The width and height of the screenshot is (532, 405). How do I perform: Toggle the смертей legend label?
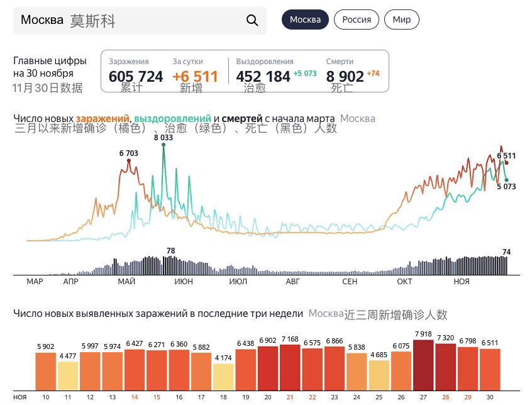pyautogui.click(x=242, y=118)
